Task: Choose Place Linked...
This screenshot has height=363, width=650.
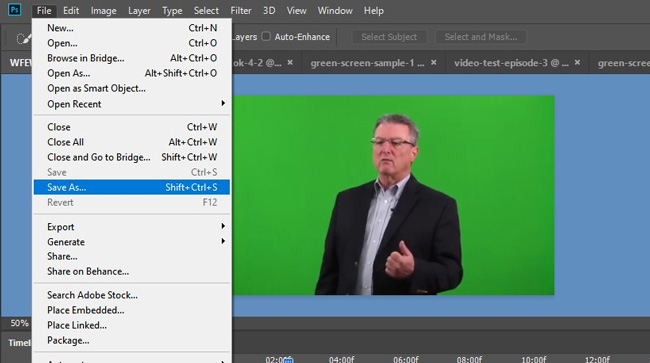Action: pyautogui.click(x=131, y=325)
